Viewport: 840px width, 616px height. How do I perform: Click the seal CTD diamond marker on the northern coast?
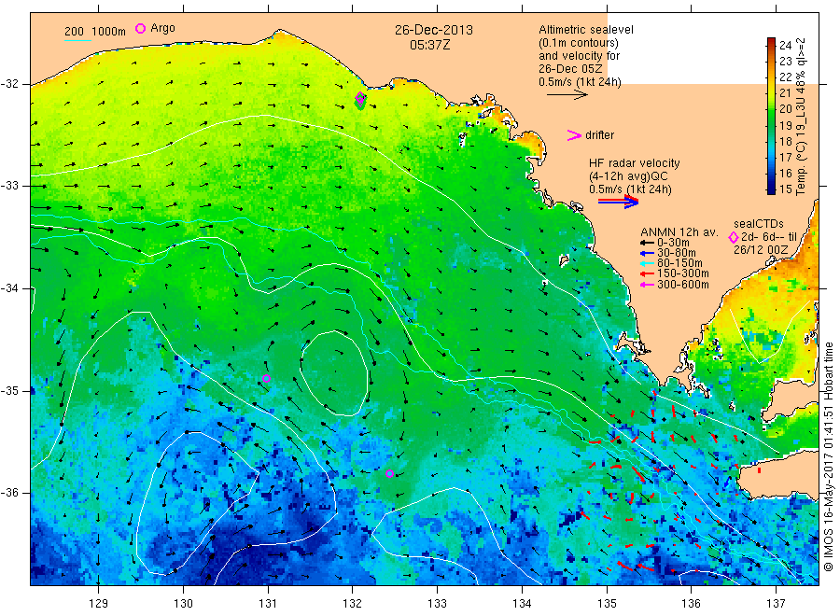(x=360, y=97)
